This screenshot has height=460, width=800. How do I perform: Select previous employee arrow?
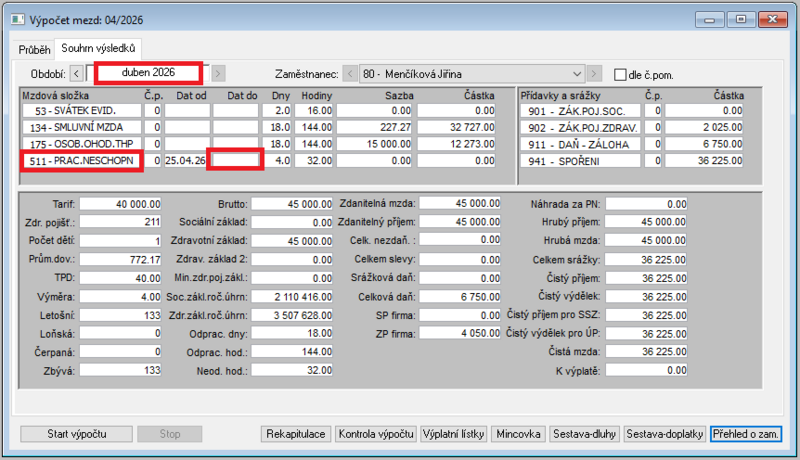(x=349, y=74)
